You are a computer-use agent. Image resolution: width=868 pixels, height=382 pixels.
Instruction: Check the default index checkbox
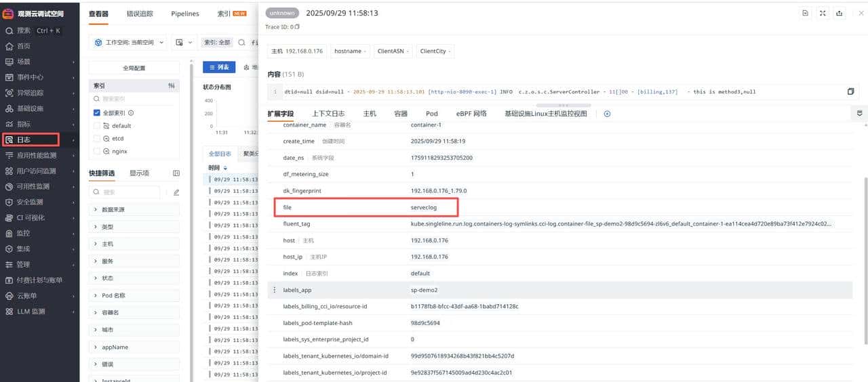click(x=97, y=126)
